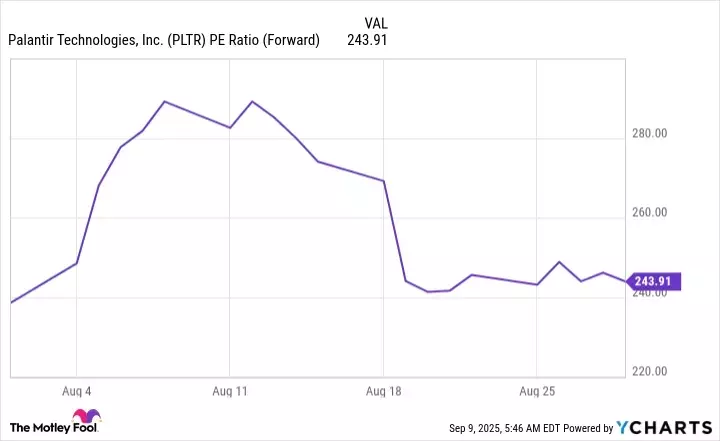Click the line's sharp drop start at Aug 18
The image size is (720, 441).
coord(384,181)
